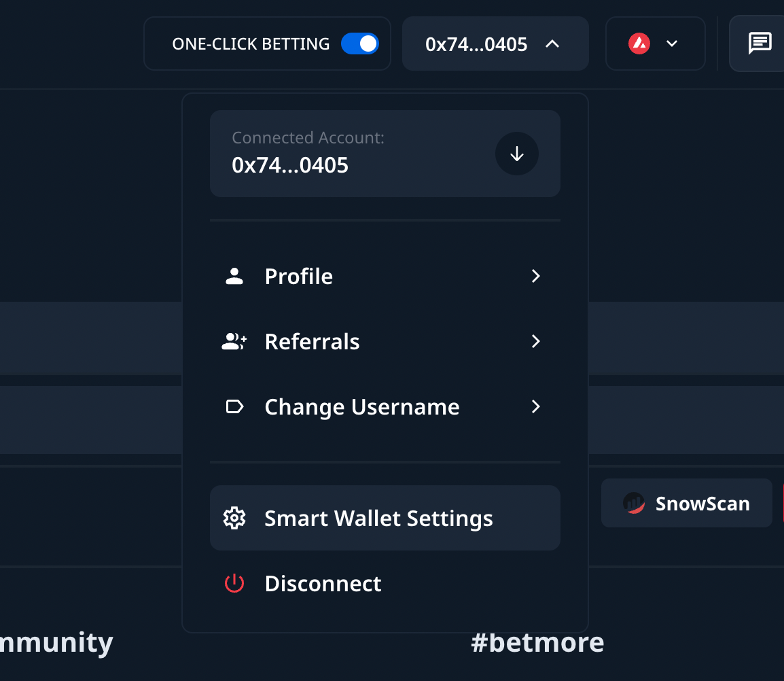Image resolution: width=784 pixels, height=681 pixels.
Task: Open the network selector dropdown chevron
Action: 672,44
